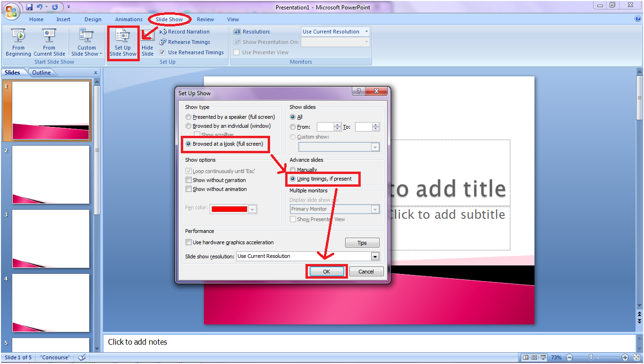This screenshot has height=364, width=644.
Task: Enable Show without narration checkbox
Action: coord(188,180)
